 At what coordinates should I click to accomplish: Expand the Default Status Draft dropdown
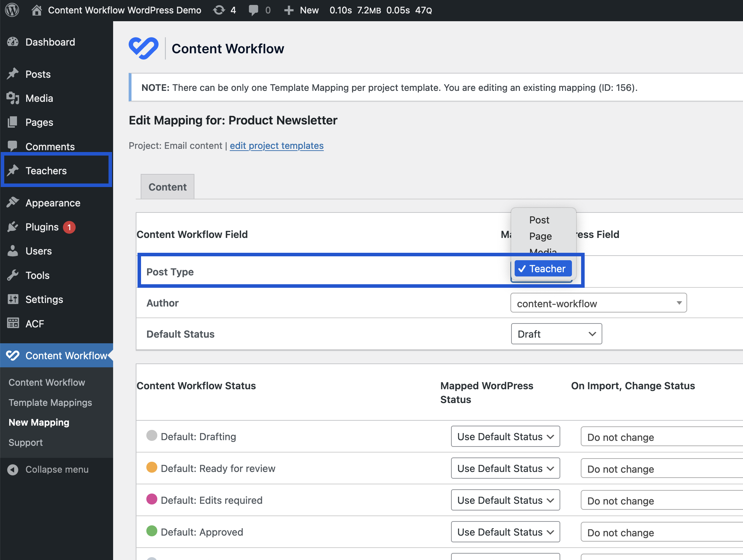(x=556, y=334)
